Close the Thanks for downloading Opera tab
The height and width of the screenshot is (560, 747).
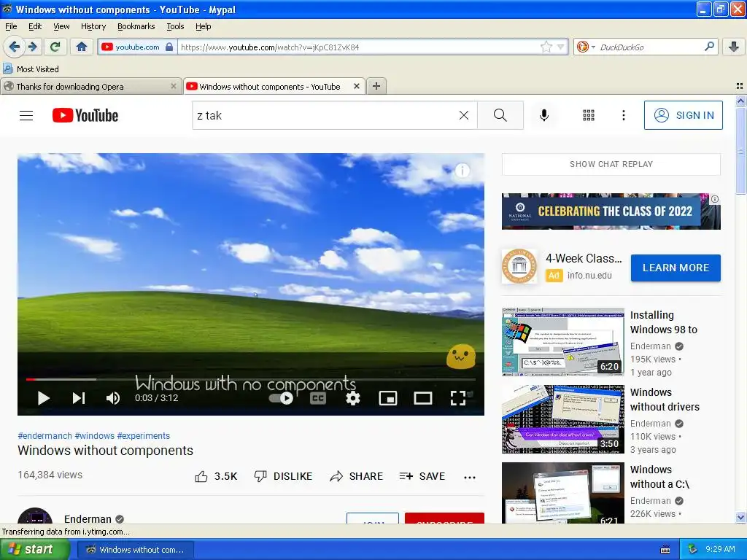tap(174, 86)
